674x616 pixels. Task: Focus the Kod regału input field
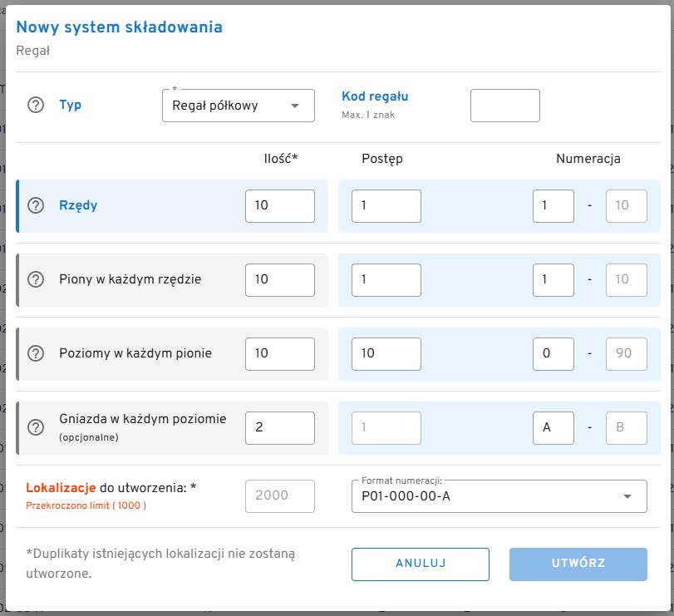pos(504,106)
